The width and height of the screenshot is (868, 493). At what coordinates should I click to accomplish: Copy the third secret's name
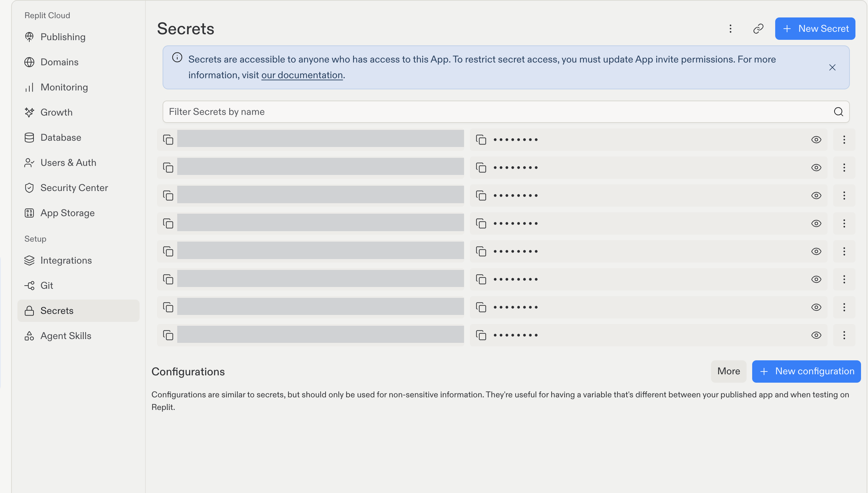click(168, 196)
